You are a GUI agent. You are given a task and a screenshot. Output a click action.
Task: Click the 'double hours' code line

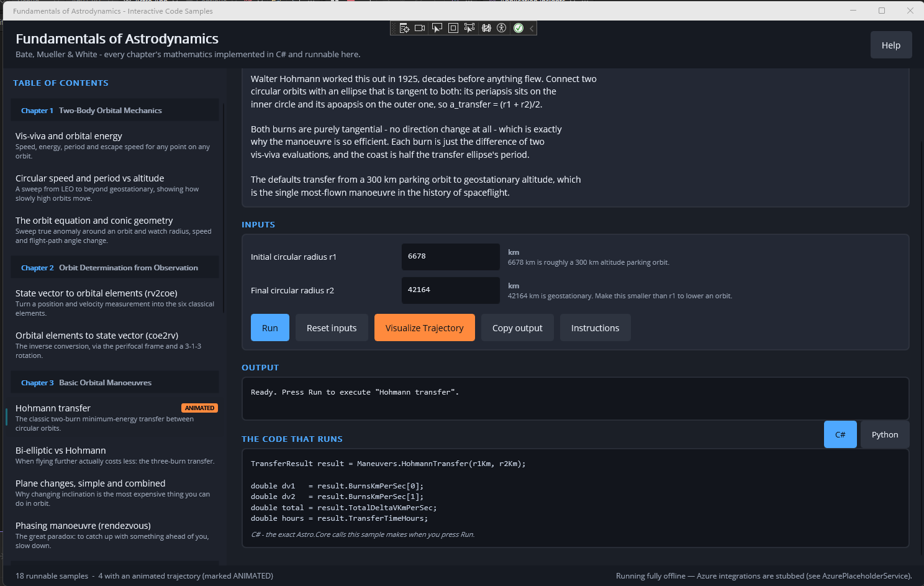point(340,518)
